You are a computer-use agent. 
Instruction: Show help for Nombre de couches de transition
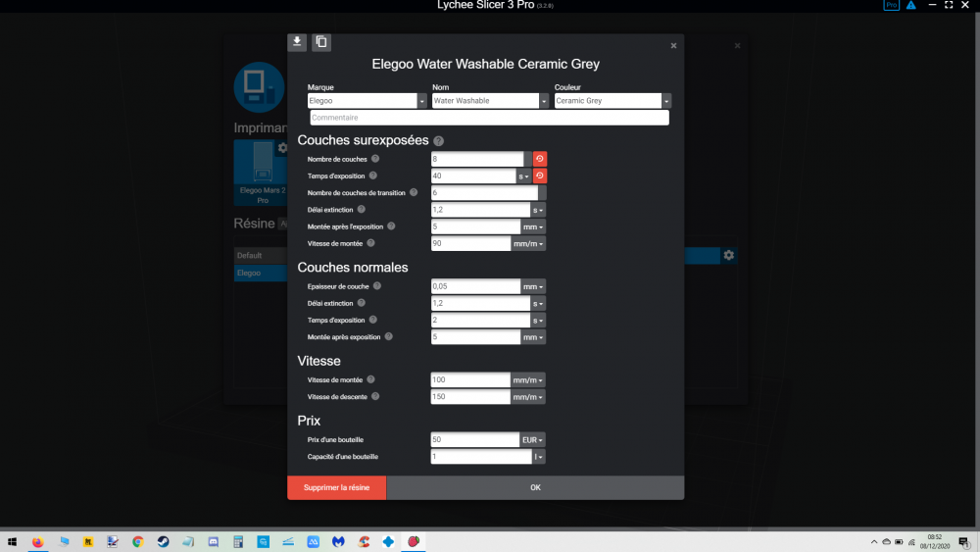point(414,192)
